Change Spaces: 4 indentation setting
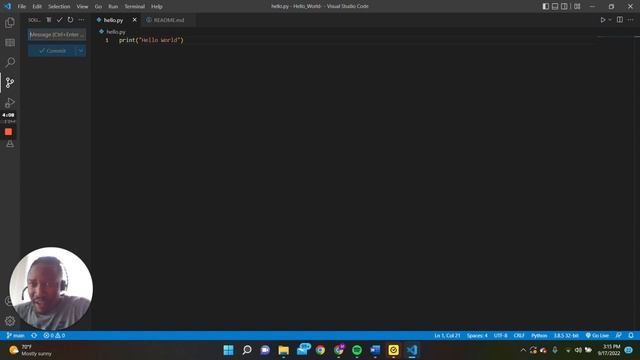This screenshot has height=360, width=640. [477, 336]
